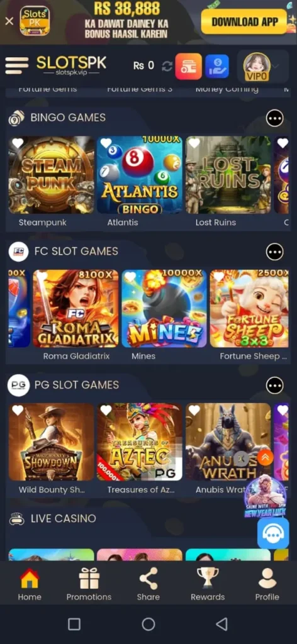Switch to the Promotions tab

[x=89, y=584]
